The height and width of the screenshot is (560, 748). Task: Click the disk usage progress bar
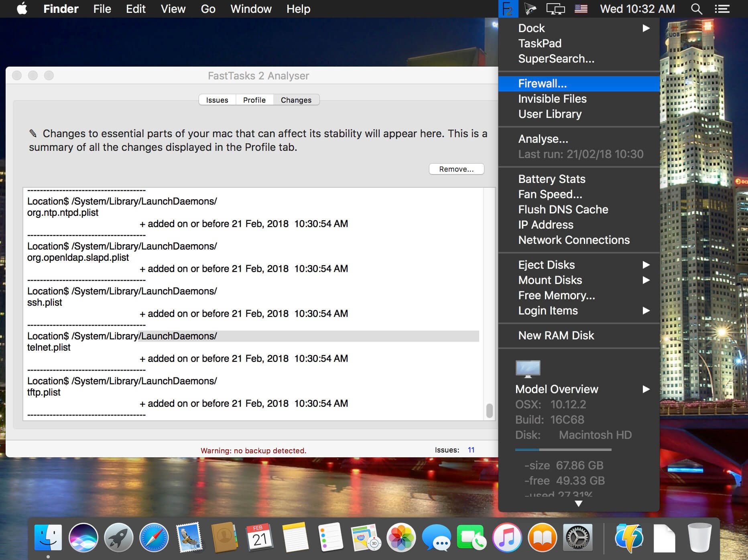pos(563,450)
